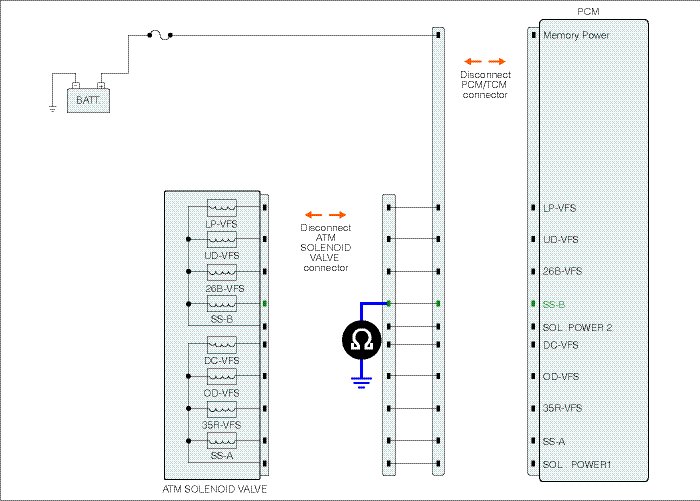
Task: Click green pin where ohmmeter lead attaches
Action: point(388,304)
